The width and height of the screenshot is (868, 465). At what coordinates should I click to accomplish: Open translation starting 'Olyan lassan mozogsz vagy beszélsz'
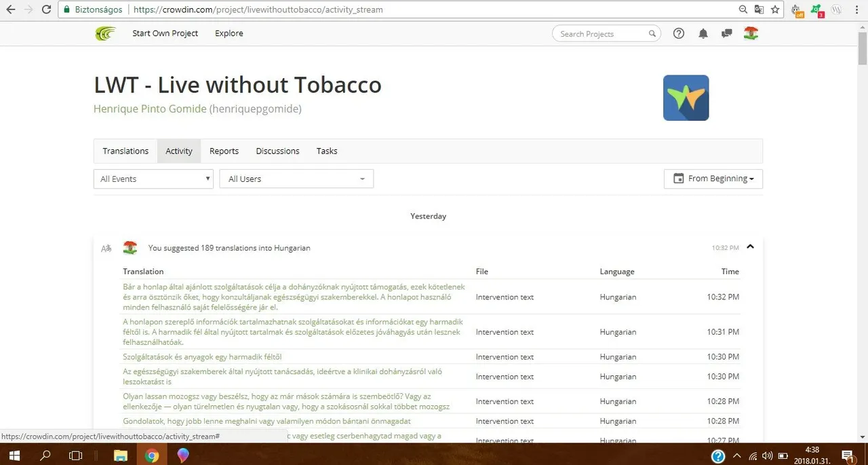point(286,401)
